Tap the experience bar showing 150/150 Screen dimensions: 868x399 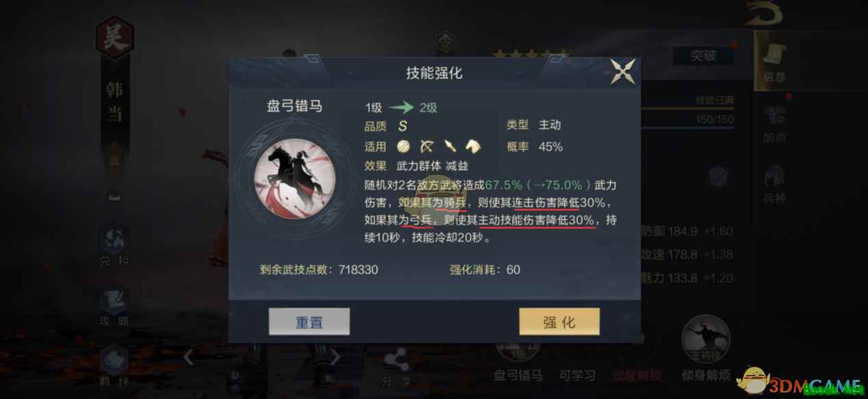[688, 119]
